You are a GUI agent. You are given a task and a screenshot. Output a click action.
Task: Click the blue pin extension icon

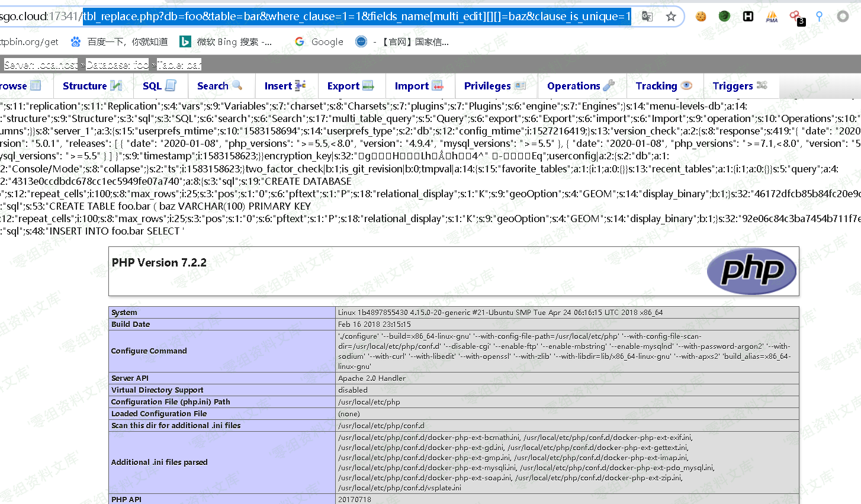pyautogui.click(x=819, y=17)
